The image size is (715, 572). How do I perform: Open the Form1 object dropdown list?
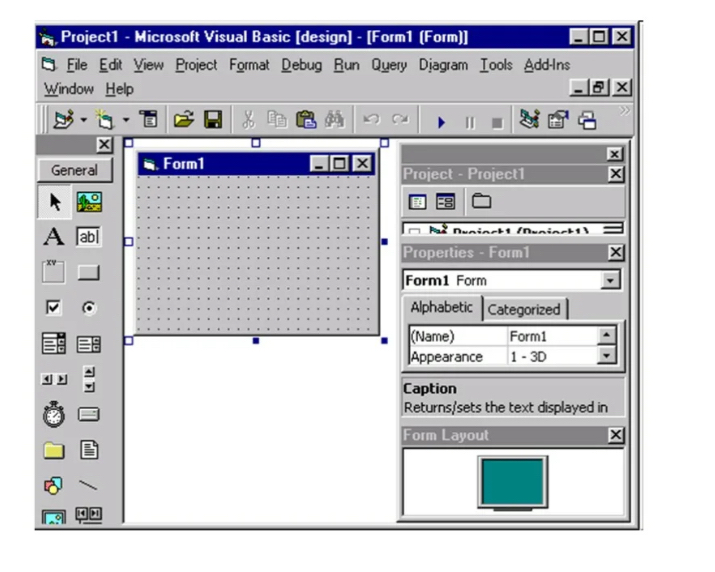pos(610,281)
